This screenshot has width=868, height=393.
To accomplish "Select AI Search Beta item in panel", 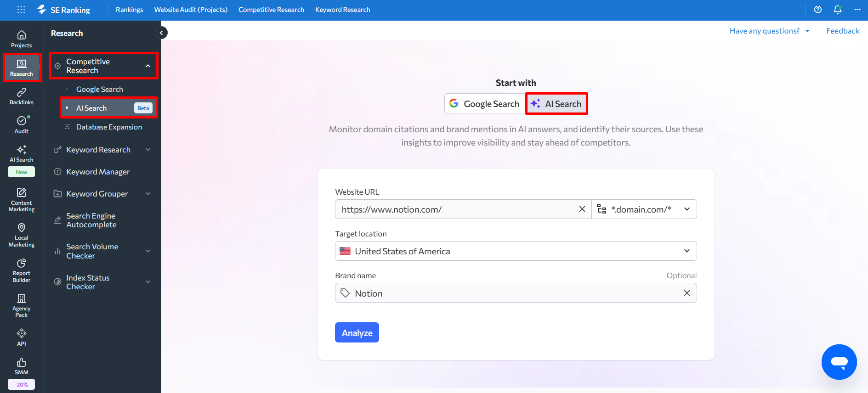I will click(x=109, y=108).
